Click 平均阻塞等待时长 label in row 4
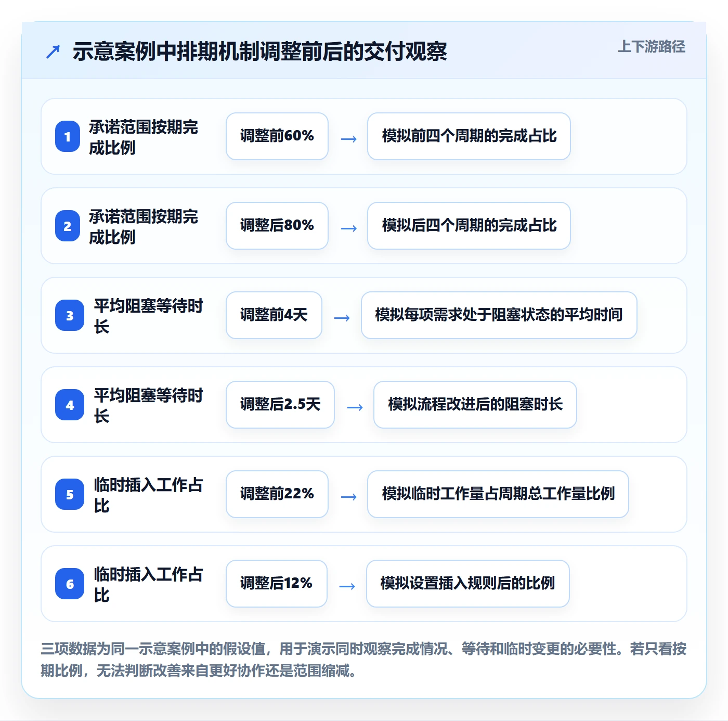 coord(148,406)
